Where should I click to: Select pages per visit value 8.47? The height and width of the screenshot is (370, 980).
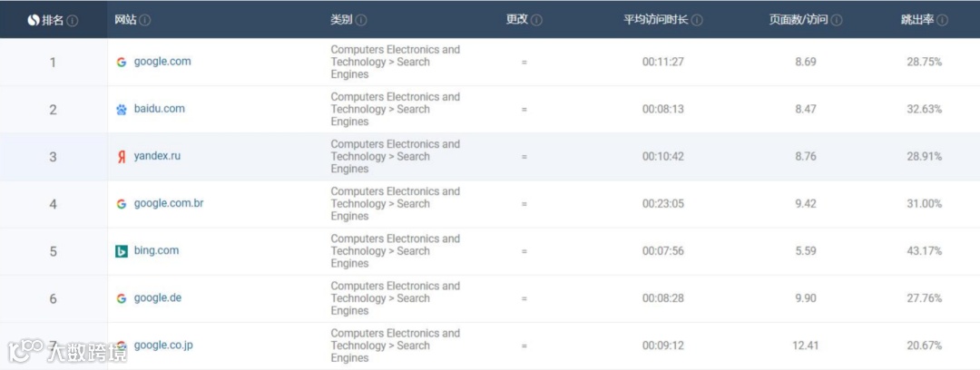coord(806,110)
